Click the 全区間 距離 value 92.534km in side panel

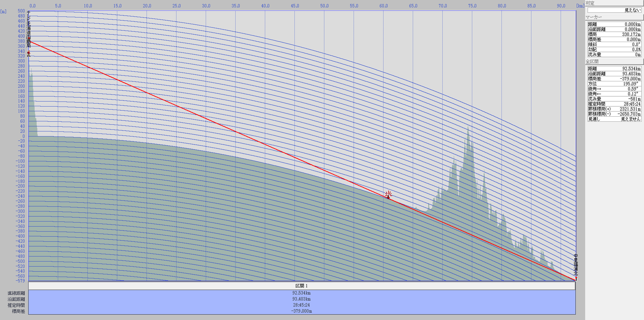(631, 69)
